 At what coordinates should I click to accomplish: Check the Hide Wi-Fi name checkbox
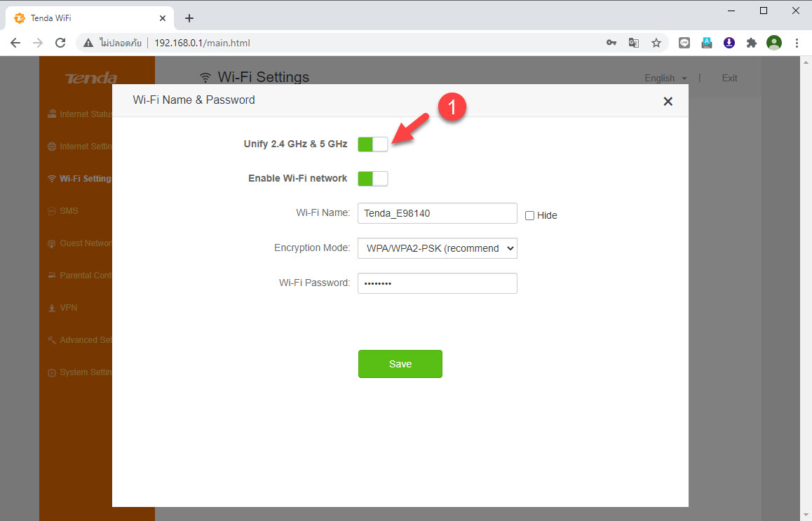pyautogui.click(x=530, y=215)
